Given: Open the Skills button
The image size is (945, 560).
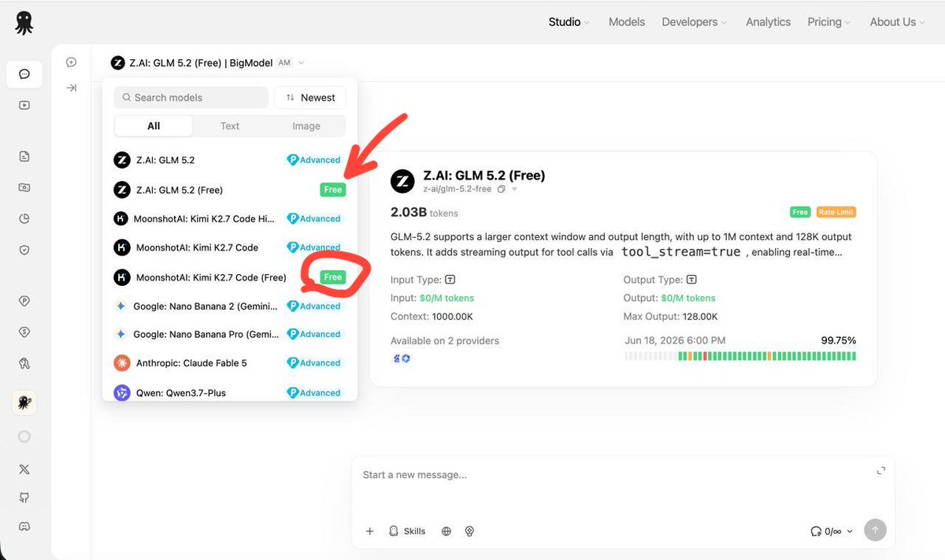Looking at the screenshot, I should point(407,531).
